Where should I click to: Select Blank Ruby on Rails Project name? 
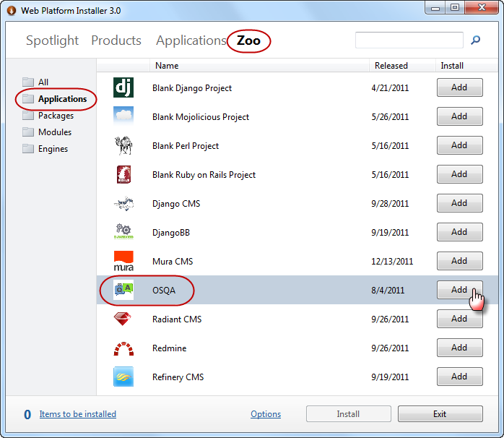tap(204, 175)
